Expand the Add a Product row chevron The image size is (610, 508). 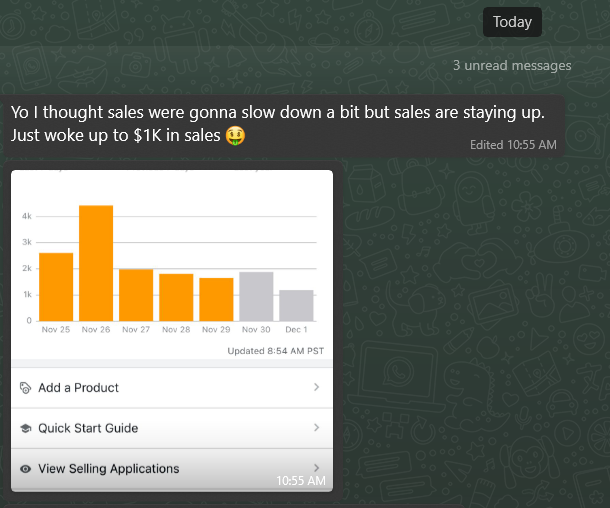pos(316,387)
